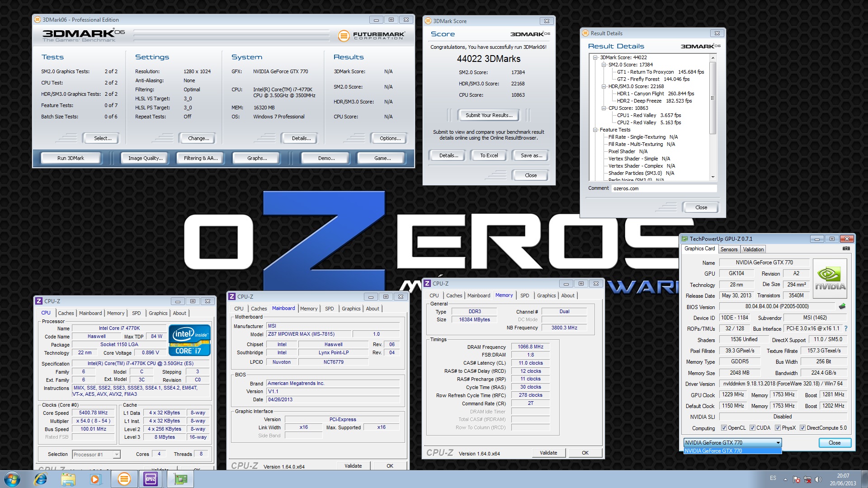Collapse the SM2.0 Score: 17384 tree node
Image resolution: width=868 pixels, height=488 pixels.
click(x=604, y=65)
